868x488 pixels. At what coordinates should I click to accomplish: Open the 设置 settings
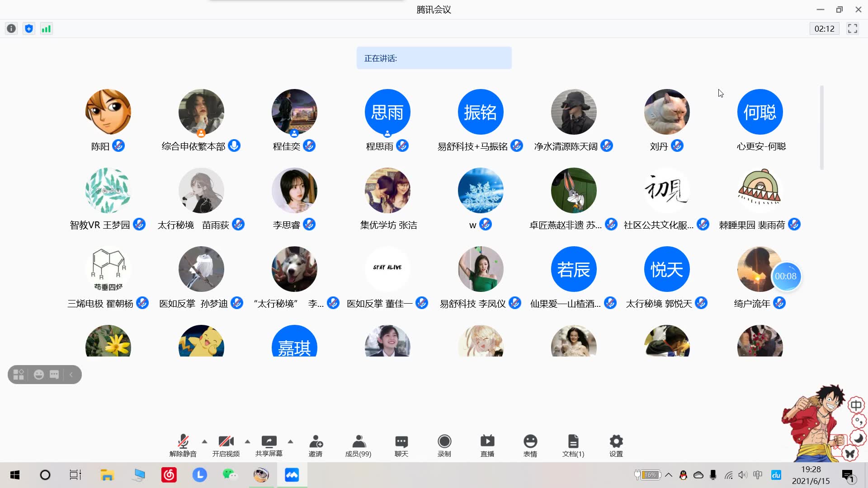(616, 446)
